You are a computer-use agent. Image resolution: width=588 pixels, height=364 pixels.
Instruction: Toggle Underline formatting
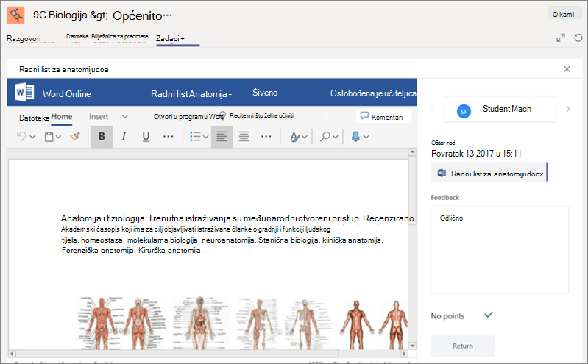[146, 137]
